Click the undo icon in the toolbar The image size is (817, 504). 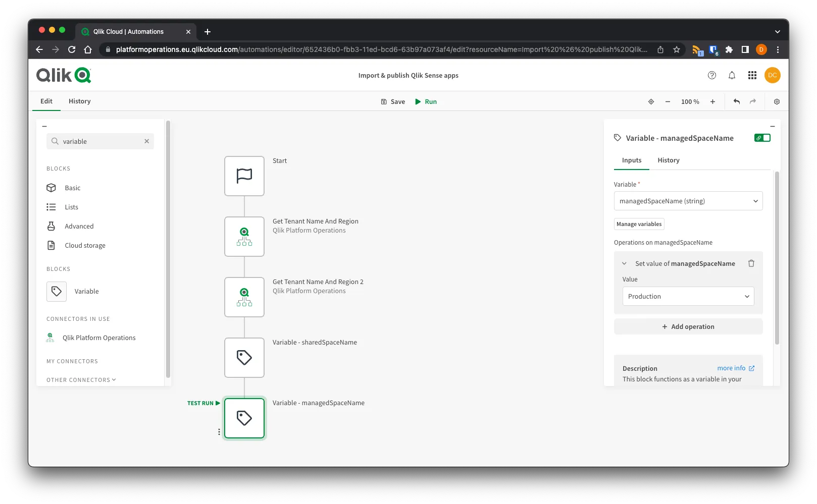736,101
